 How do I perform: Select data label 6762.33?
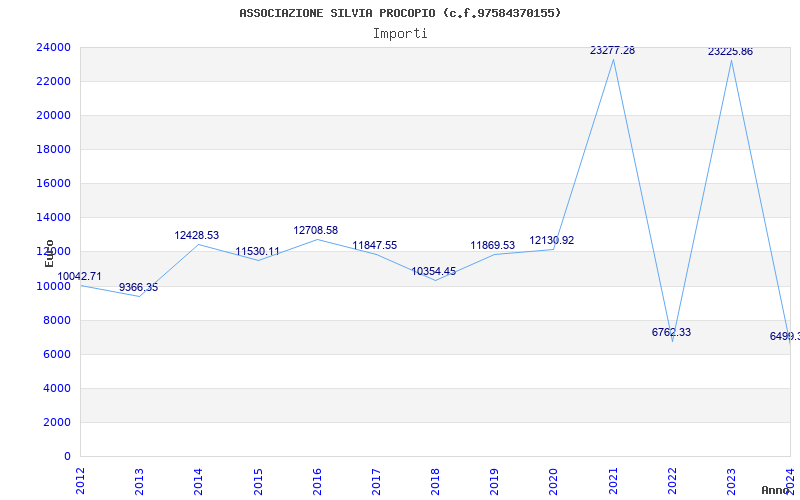(671, 332)
